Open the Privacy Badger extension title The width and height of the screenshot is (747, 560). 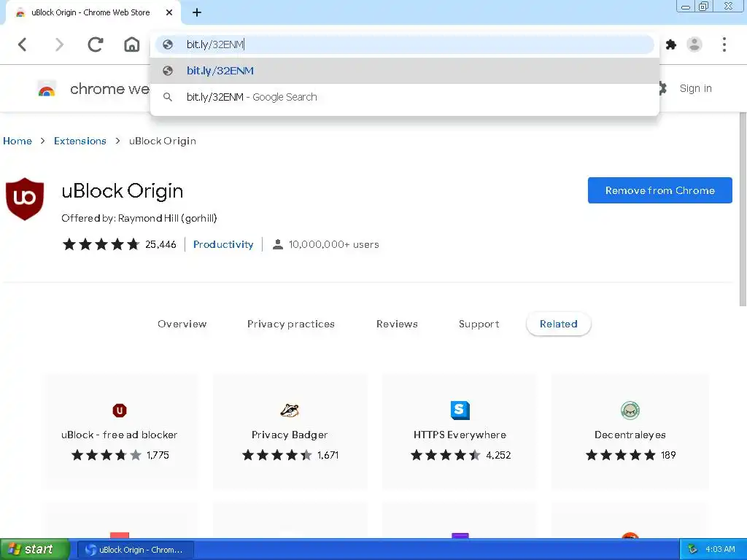click(290, 435)
